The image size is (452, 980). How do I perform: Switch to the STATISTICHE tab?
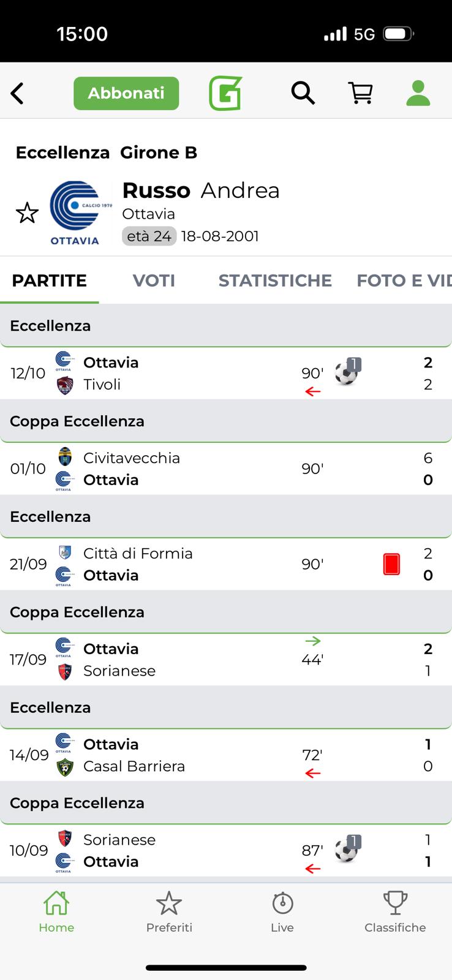(275, 281)
